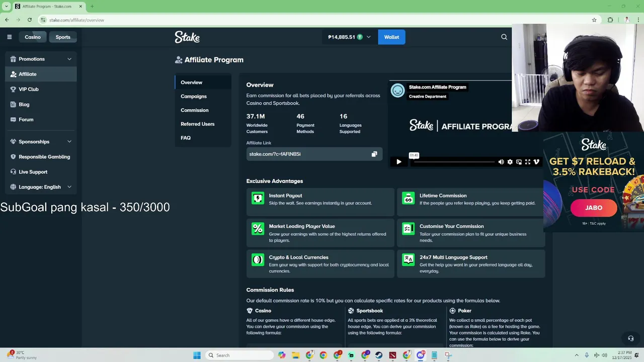Expand Promotions in the sidebar

point(41,59)
